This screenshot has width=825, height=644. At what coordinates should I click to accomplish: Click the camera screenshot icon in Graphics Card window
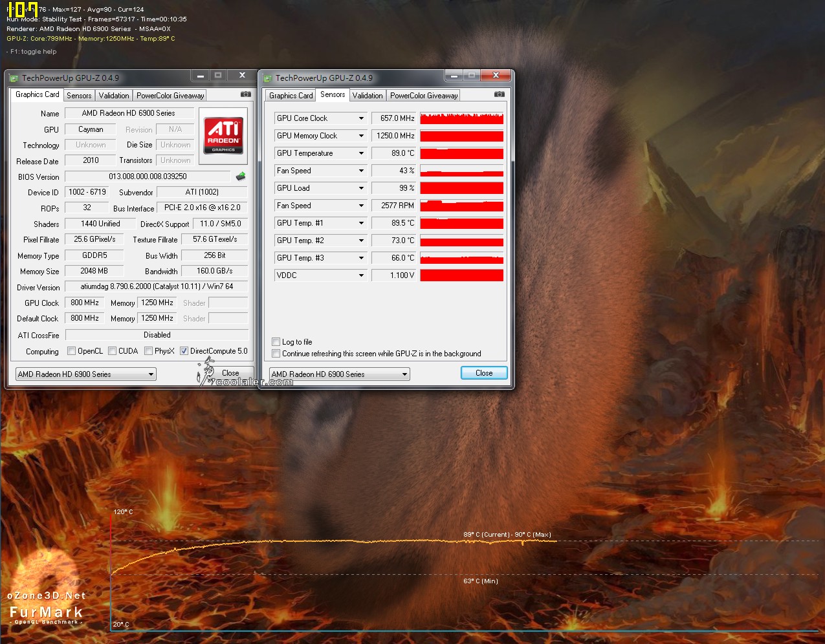coord(246,94)
